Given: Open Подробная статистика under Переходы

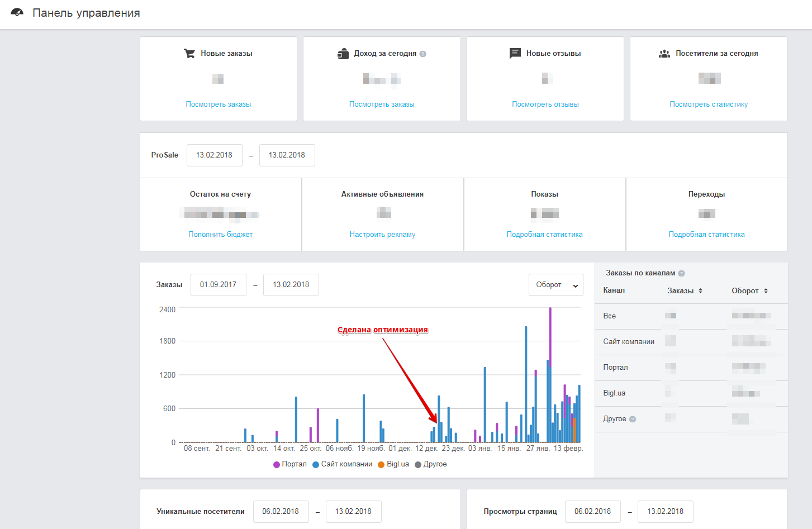Looking at the screenshot, I should pyautogui.click(x=707, y=235).
